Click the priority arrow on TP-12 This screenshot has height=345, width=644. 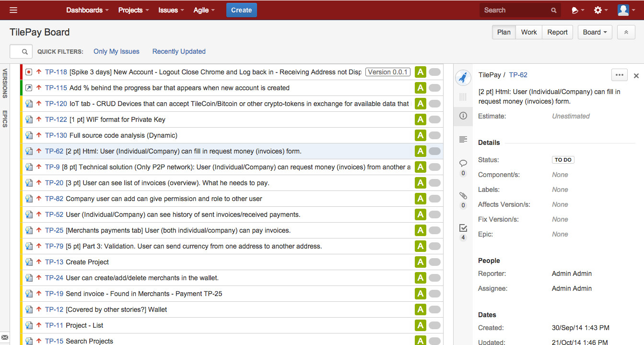pos(39,309)
